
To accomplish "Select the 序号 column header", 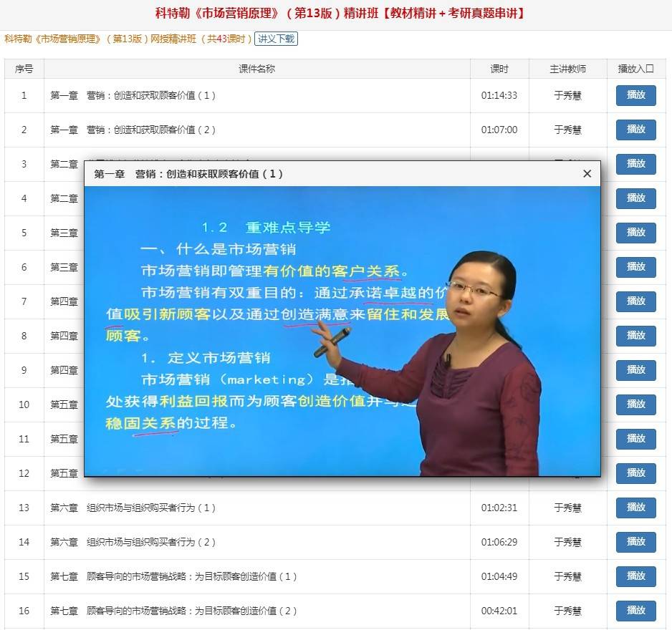I will (x=24, y=69).
